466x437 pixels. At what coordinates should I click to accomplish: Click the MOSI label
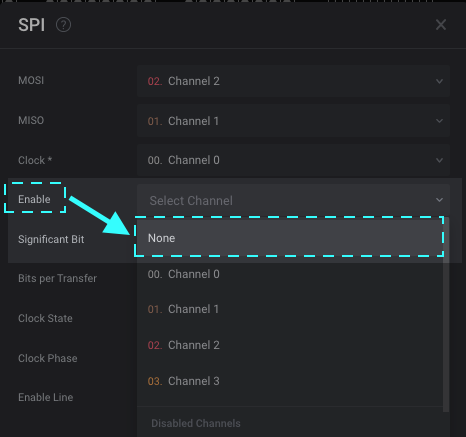click(x=31, y=80)
